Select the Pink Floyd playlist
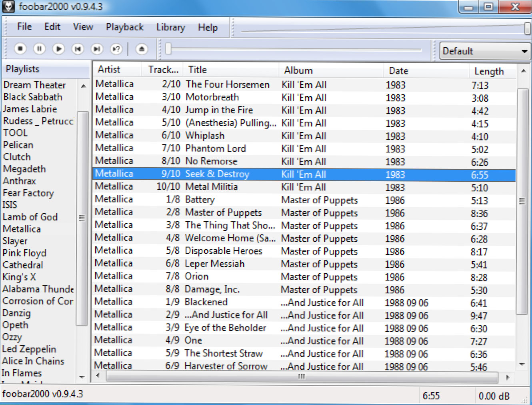This screenshot has height=405, width=532. 24,253
